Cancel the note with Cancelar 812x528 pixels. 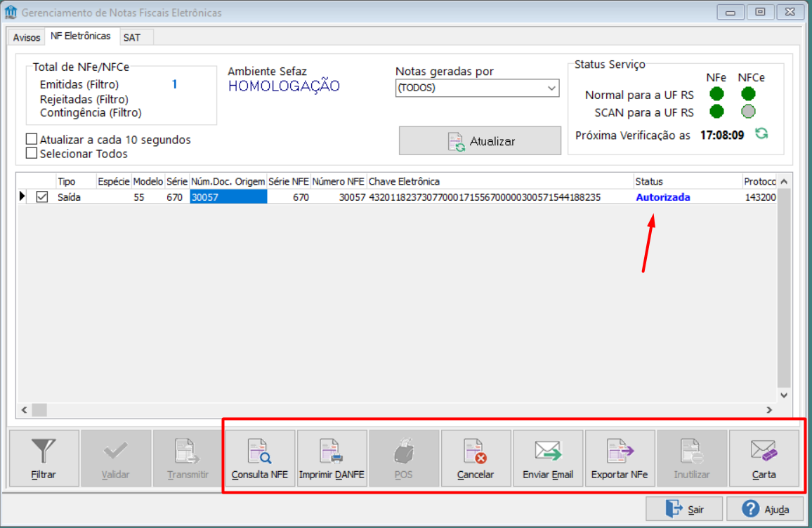click(x=476, y=458)
